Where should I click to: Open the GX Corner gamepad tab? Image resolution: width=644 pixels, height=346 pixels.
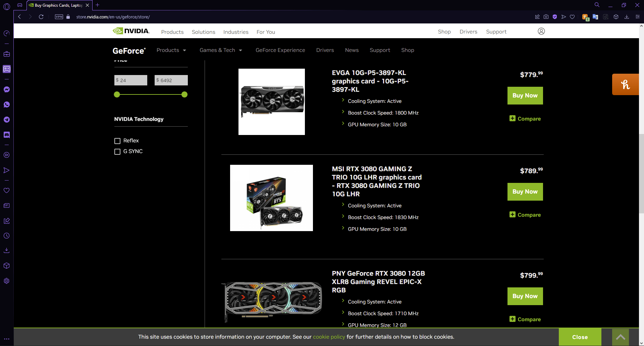tap(20, 5)
